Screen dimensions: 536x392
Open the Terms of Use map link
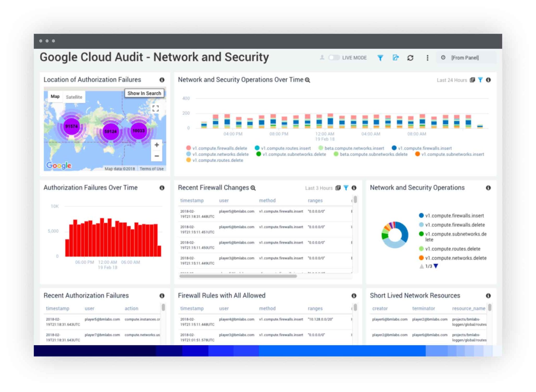tap(152, 169)
